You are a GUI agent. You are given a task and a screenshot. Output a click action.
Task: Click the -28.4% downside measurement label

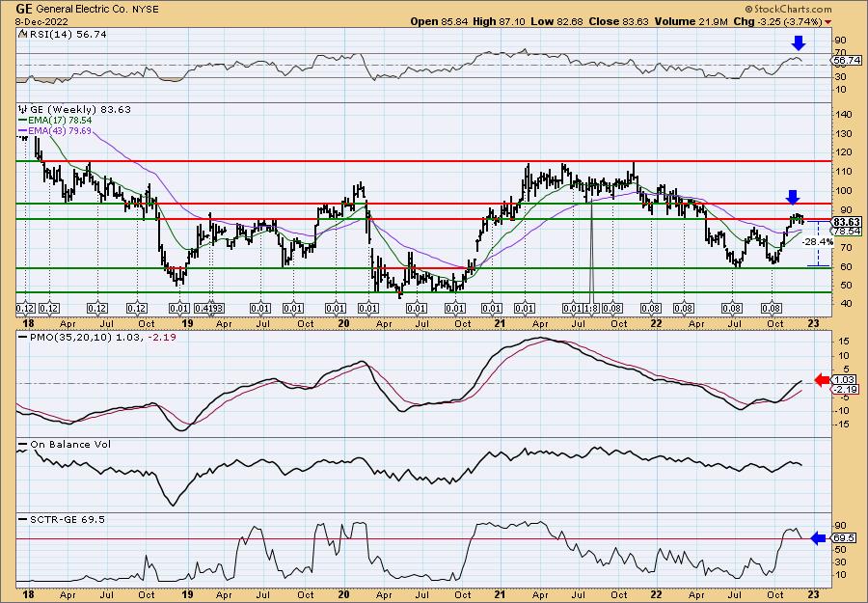(x=818, y=242)
